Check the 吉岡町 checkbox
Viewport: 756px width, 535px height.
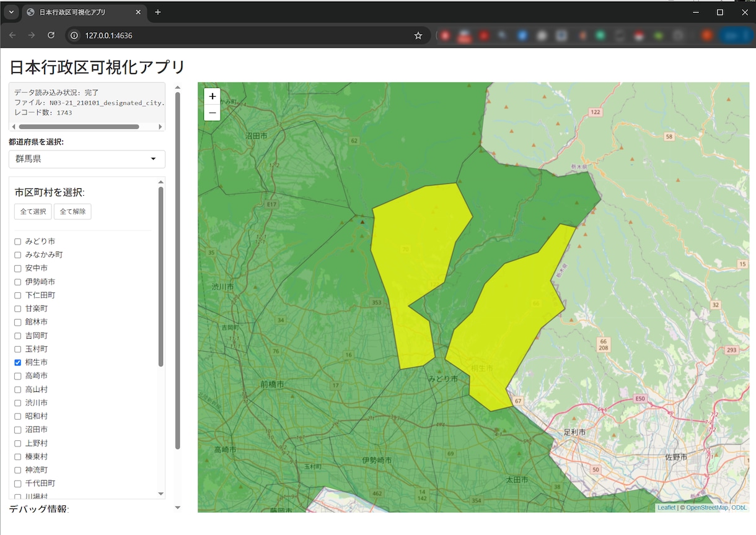point(18,336)
